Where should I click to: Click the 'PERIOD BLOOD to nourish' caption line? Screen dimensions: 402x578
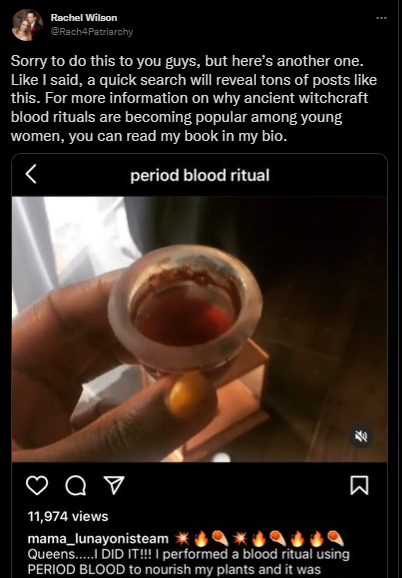174,569
